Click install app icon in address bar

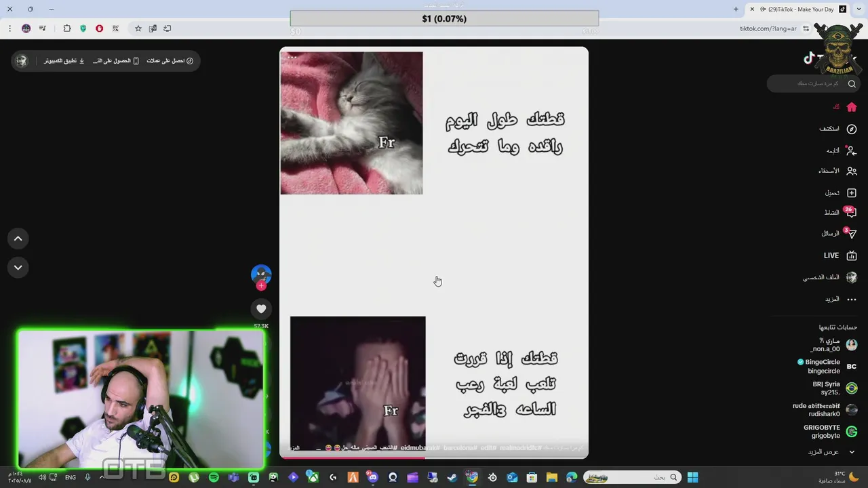[x=167, y=28]
